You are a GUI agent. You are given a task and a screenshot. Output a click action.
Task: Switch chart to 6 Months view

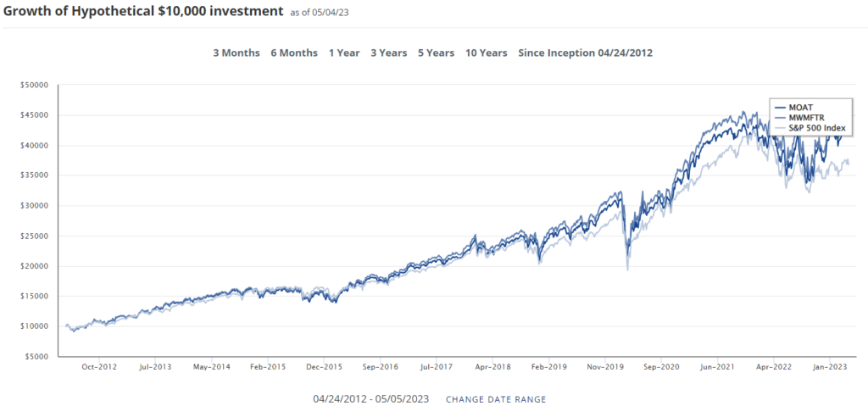(294, 53)
